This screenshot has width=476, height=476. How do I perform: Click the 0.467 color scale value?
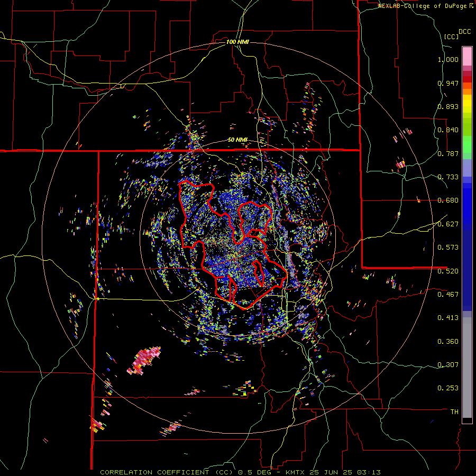[x=448, y=295]
